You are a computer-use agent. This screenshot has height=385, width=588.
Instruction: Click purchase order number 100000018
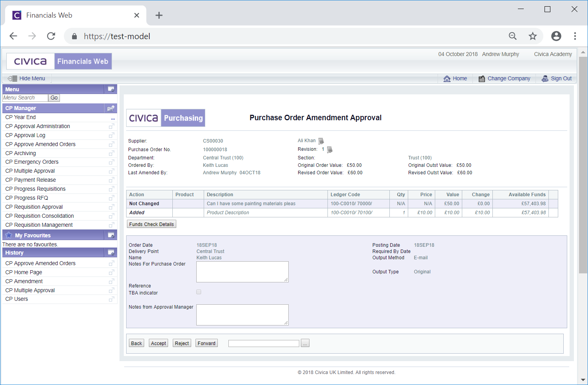pos(215,150)
